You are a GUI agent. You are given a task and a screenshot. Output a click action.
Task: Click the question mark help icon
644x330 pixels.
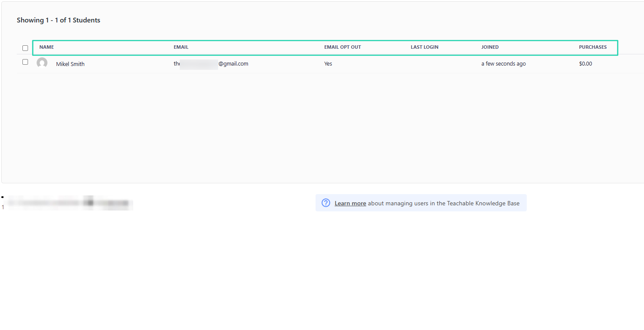(x=326, y=203)
